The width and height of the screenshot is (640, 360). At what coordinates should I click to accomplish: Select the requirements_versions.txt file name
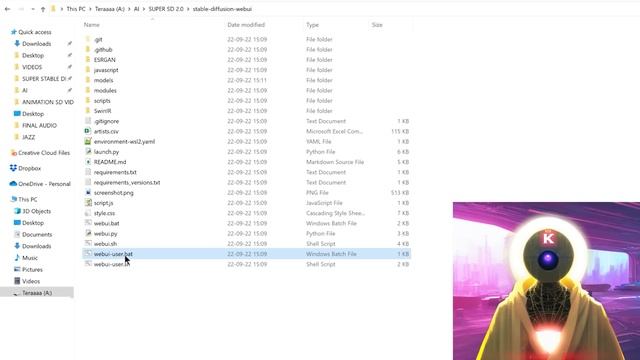tap(127, 182)
